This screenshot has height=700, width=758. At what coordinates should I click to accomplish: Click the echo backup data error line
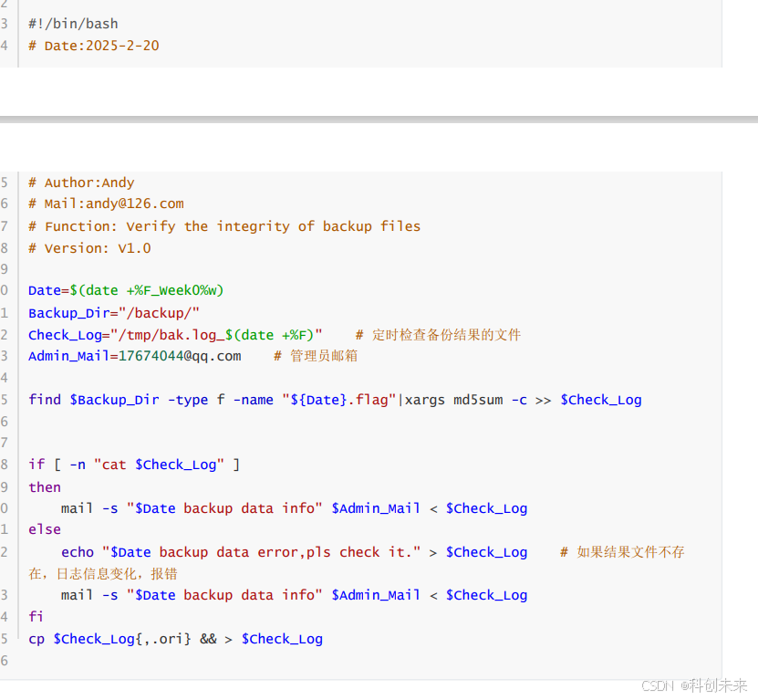(294, 552)
